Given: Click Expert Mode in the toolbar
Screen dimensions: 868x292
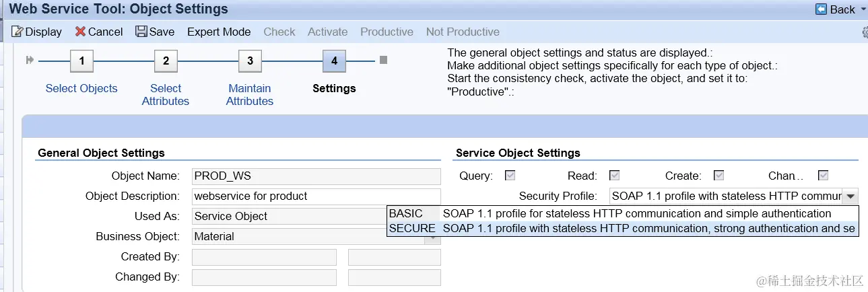Looking at the screenshot, I should [219, 32].
